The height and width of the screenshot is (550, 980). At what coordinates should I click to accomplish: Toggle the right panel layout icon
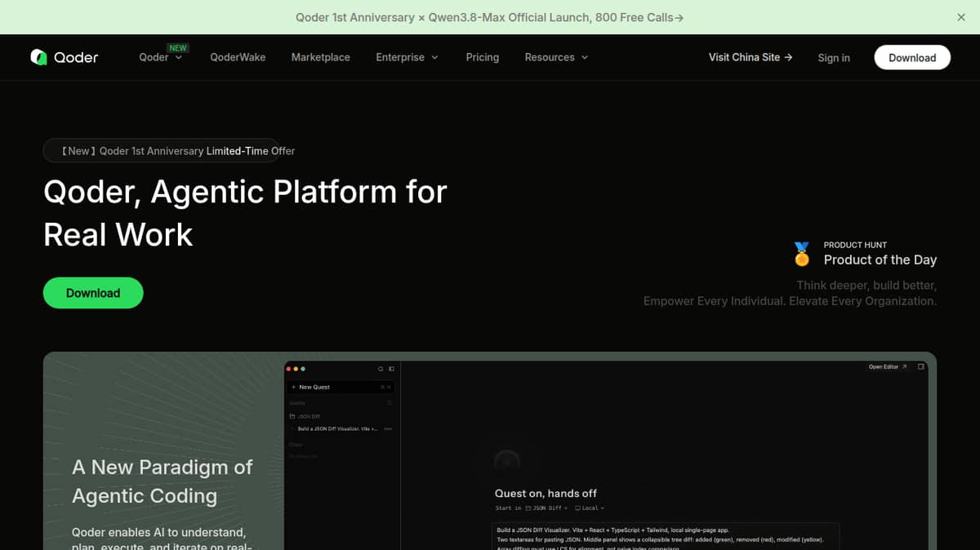pos(921,367)
